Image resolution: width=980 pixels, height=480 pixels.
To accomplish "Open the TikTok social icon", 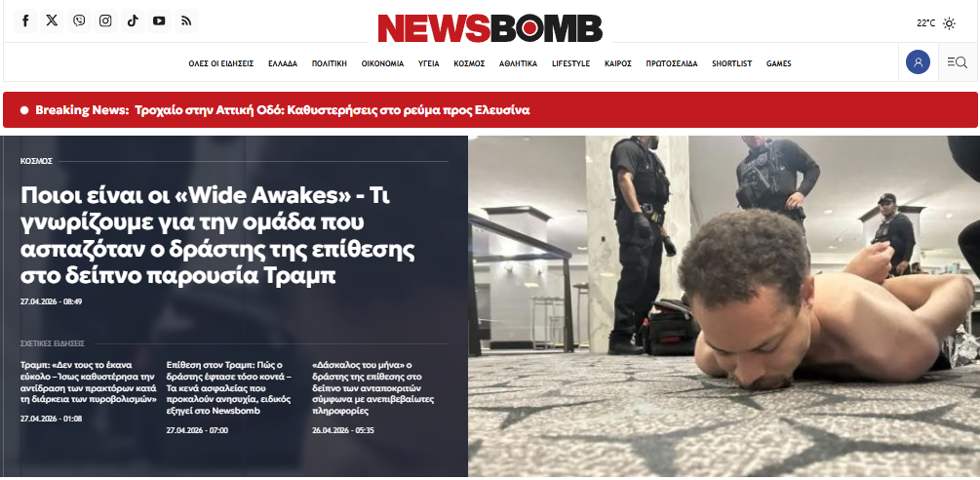I will (x=133, y=21).
